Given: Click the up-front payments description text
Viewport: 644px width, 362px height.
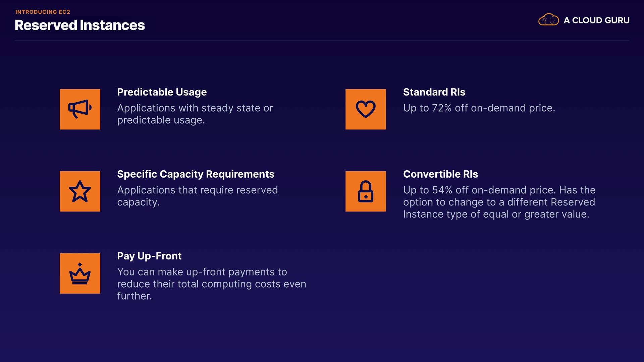Looking at the screenshot, I should click(x=211, y=284).
